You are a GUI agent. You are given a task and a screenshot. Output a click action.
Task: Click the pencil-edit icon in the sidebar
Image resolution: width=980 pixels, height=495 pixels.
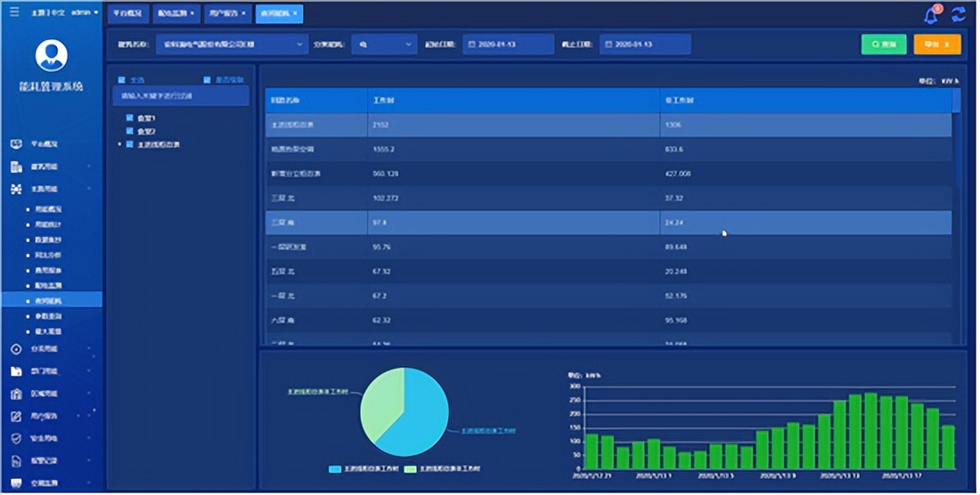pos(16,417)
